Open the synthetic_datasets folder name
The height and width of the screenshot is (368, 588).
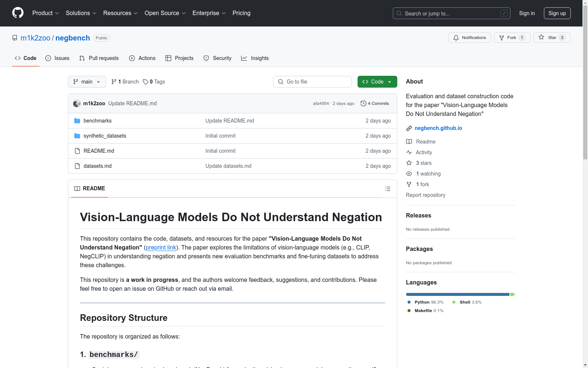point(105,136)
